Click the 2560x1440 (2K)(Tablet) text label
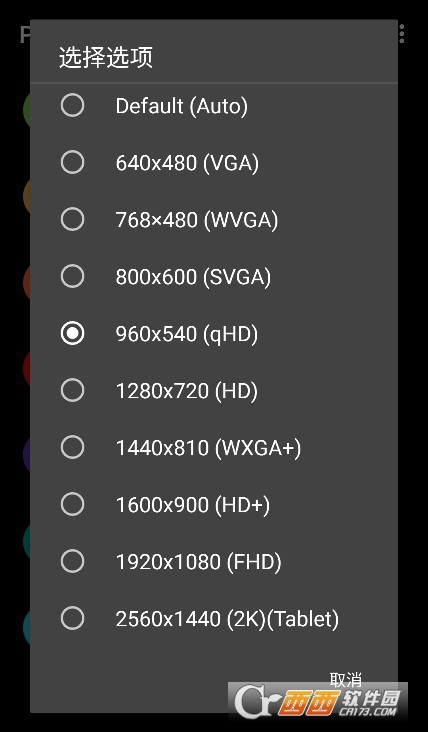 (x=227, y=619)
